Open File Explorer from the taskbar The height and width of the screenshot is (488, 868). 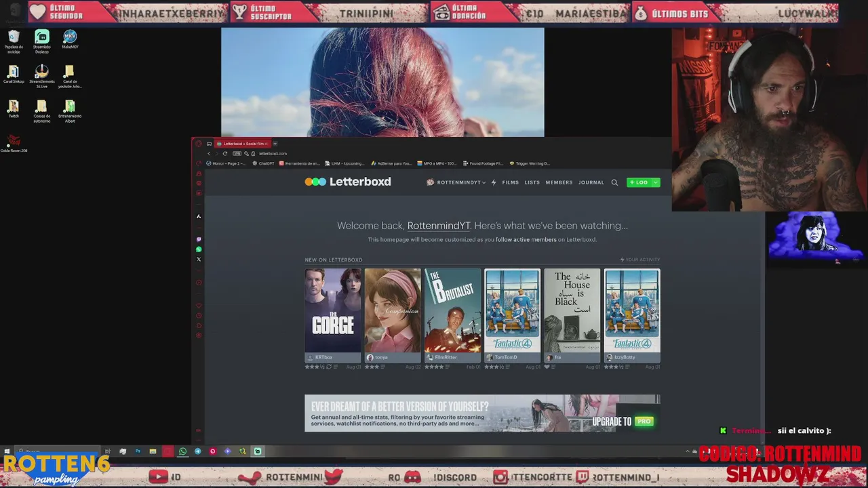pyautogui.click(x=153, y=451)
